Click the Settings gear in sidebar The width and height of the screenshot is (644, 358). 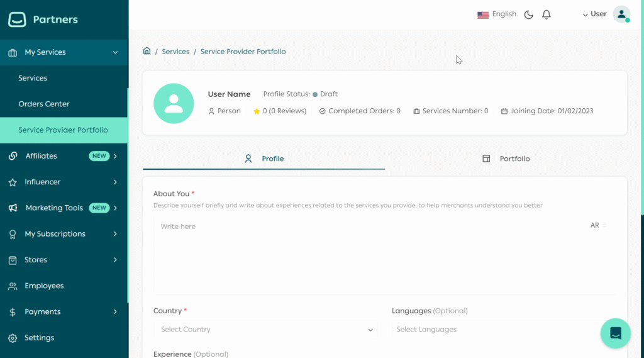click(13, 338)
